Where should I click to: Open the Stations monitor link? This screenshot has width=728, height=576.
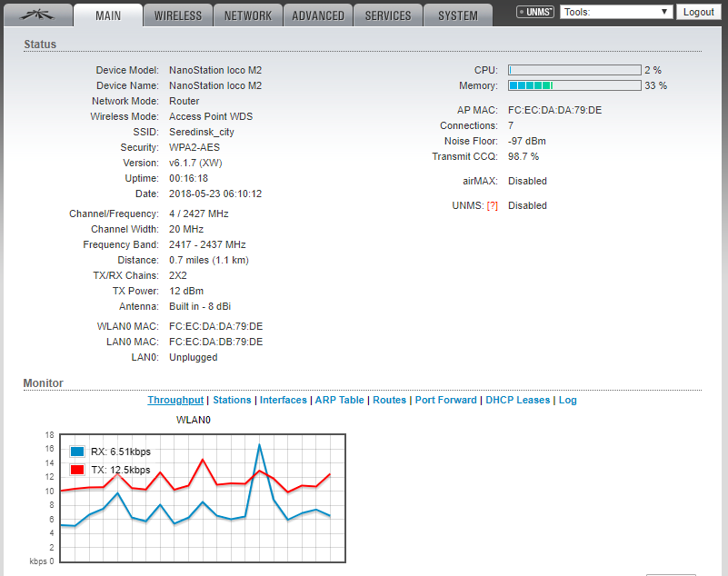(232, 400)
